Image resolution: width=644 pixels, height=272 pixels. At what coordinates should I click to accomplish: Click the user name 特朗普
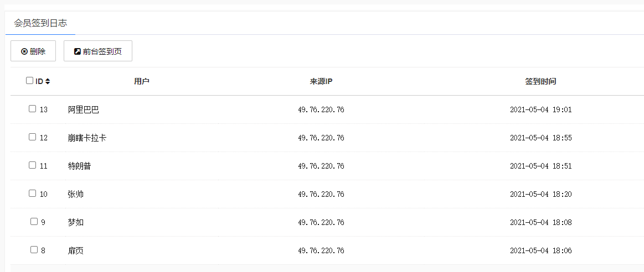click(79, 166)
